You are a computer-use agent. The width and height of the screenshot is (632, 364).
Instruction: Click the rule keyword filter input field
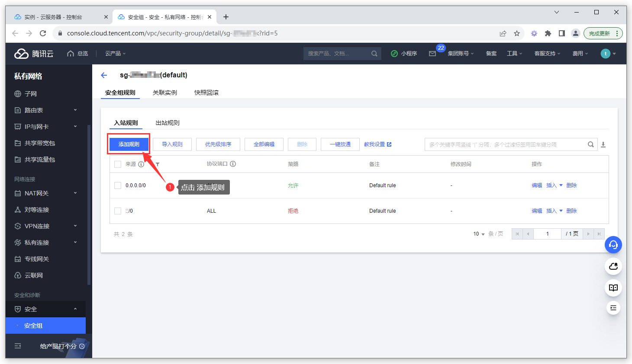pyautogui.click(x=505, y=144)
